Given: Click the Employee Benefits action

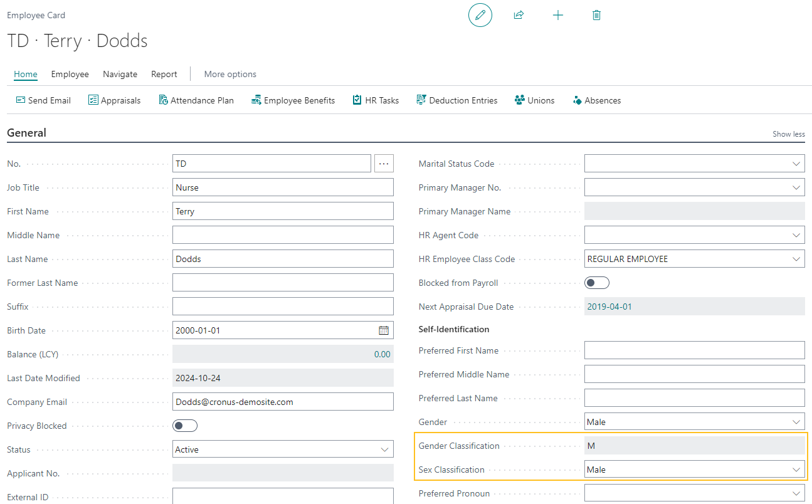Looking at the screenshot, I should coord(292,100).
